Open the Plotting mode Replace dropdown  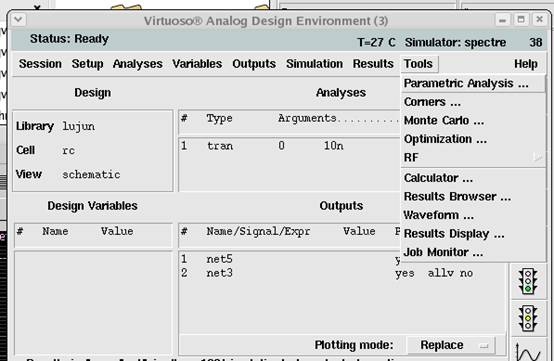(451, 345)
